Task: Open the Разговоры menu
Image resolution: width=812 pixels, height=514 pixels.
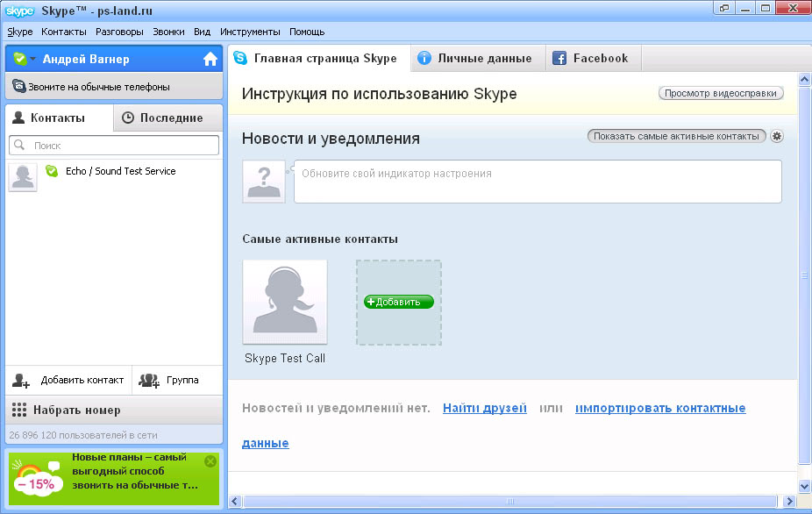Action: pos(119,32)
